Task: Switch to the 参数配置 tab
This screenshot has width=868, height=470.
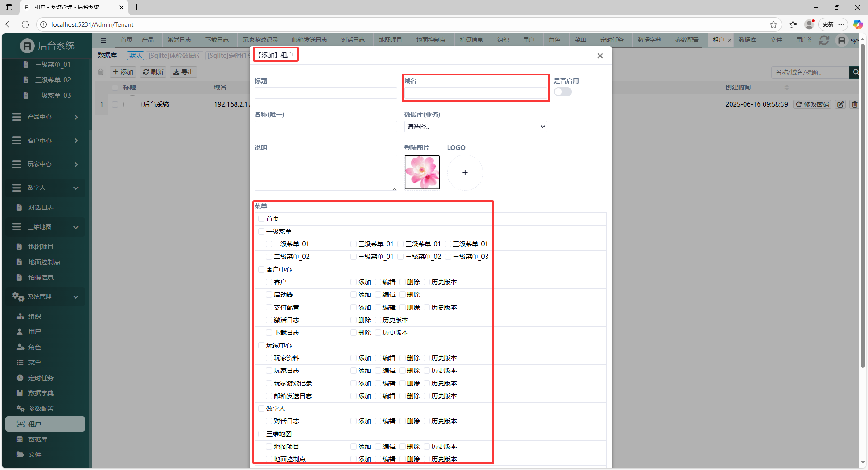Action: point(687,40)
